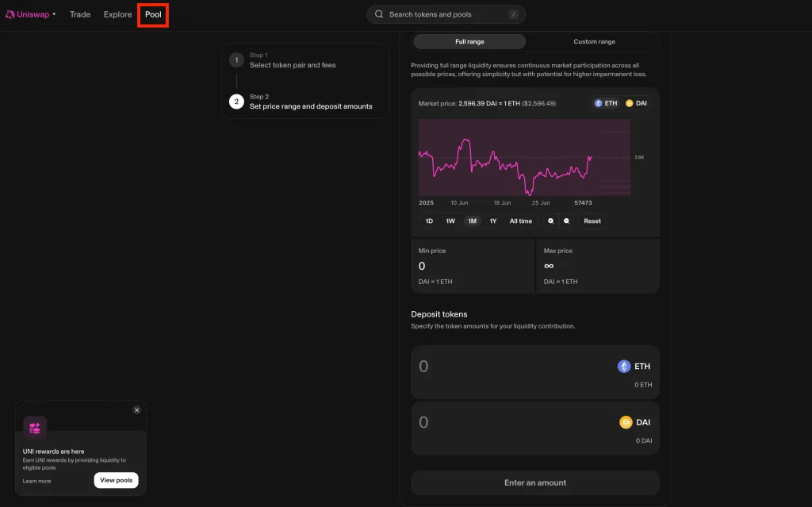812x507 pixels.
Task: Switch chart price to ETH toggle
Action: (606, 103)
